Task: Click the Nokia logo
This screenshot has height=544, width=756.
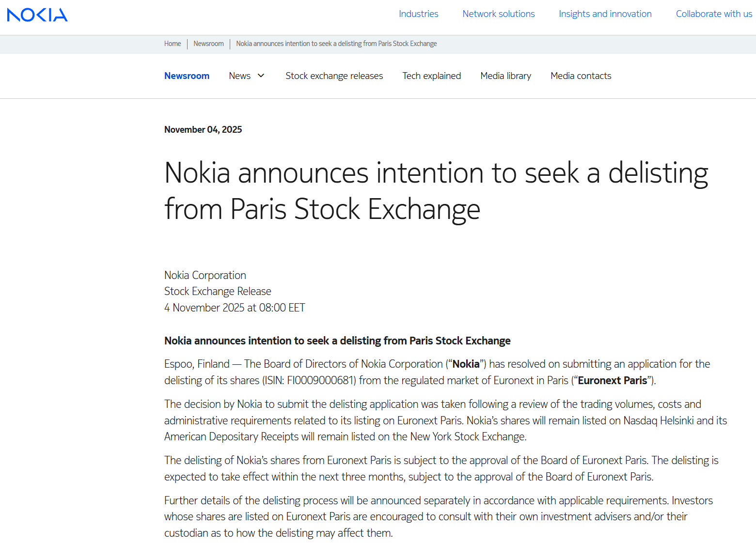Action: point(37,15)
